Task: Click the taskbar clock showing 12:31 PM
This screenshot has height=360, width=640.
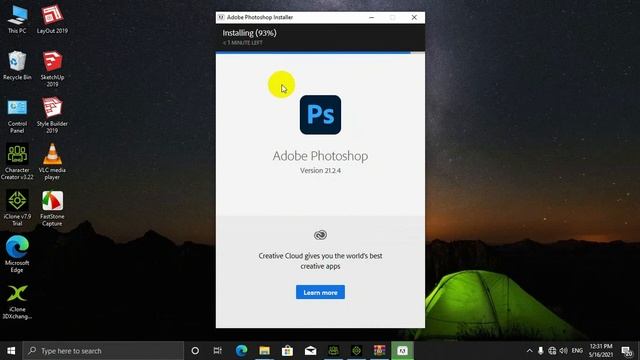Action: [601, 351]
